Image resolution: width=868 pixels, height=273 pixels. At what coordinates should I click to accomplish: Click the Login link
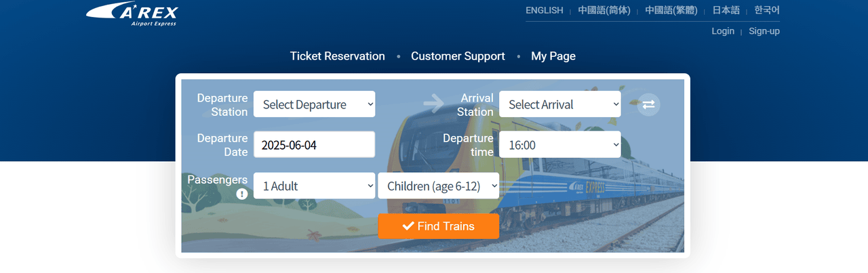723,31
